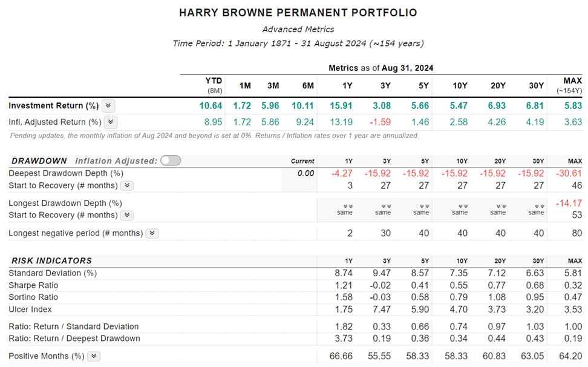Expand the Infl. Adjusted Return (%) row
Viewport: 588px width, 367px height.
[x=111, y=122]
